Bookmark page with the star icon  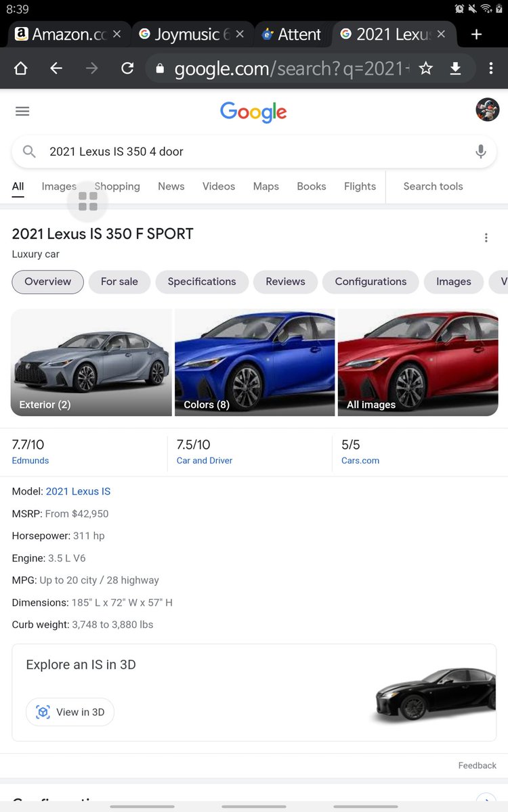pyautogui.click(x=425, y=68)
